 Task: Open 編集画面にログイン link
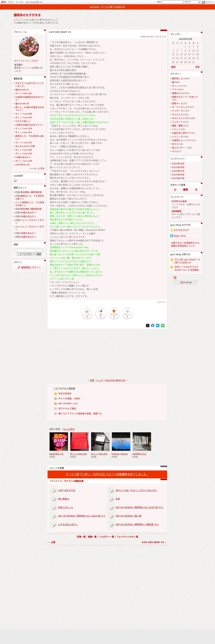pos(31,267)
